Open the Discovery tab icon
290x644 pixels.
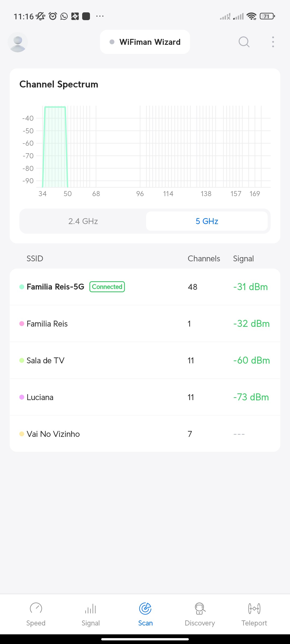pos(200,608)
